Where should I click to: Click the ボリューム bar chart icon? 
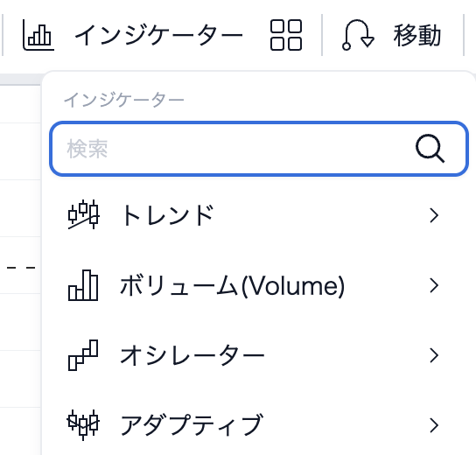(x=83, y=285)
